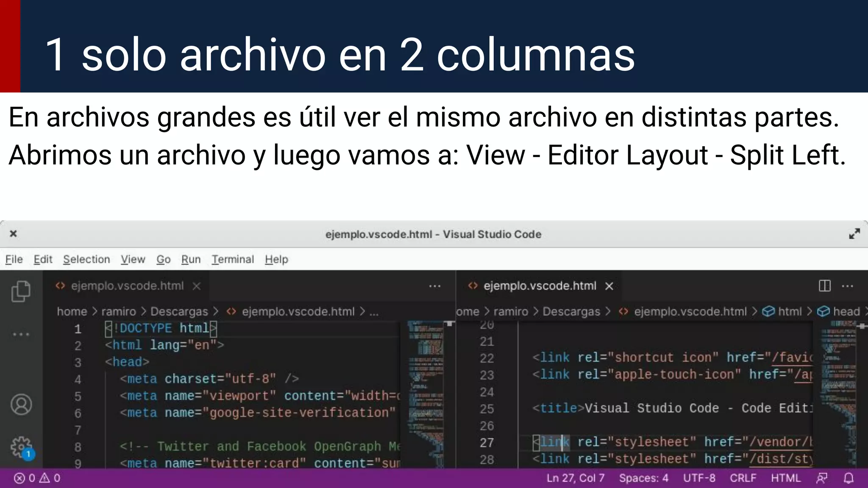Click the Twitter and Facebook OpenGraph comment
Screen dimensions: 868x488
pyautogui.click(x=260, y=446)
